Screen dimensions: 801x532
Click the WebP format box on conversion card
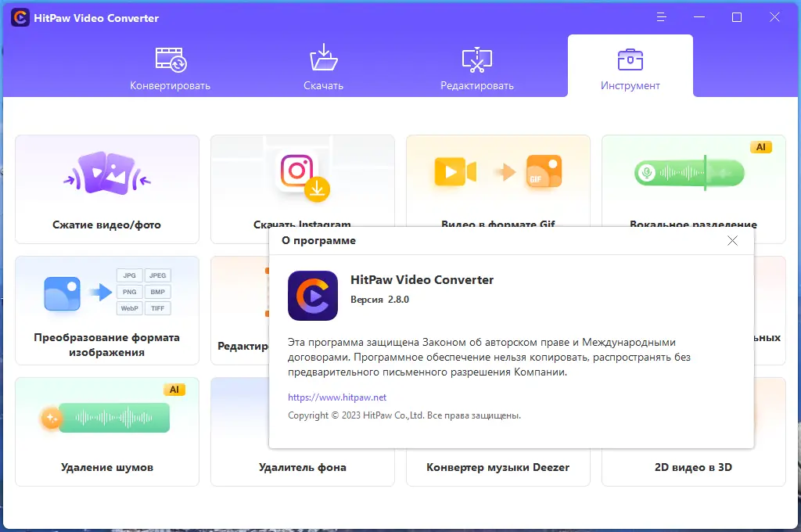[x=129, y=308]
